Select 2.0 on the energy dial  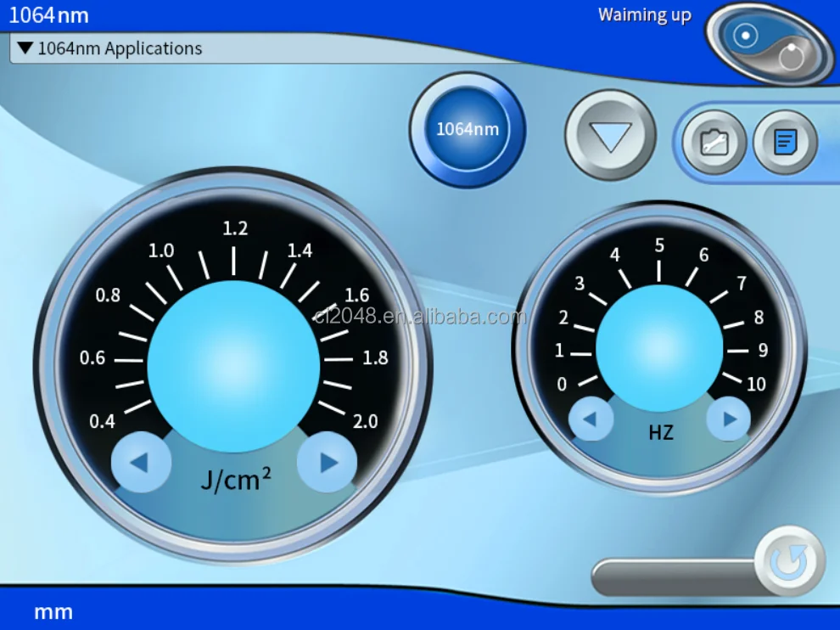(x=366, y=421)
